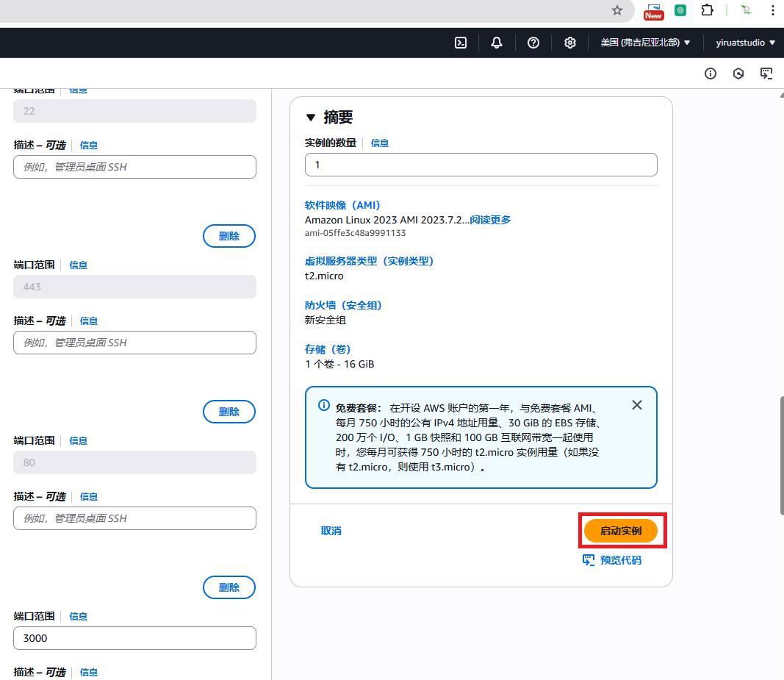
Task: Open the yiruatstudio account menu
Action: tap(746, 43)
